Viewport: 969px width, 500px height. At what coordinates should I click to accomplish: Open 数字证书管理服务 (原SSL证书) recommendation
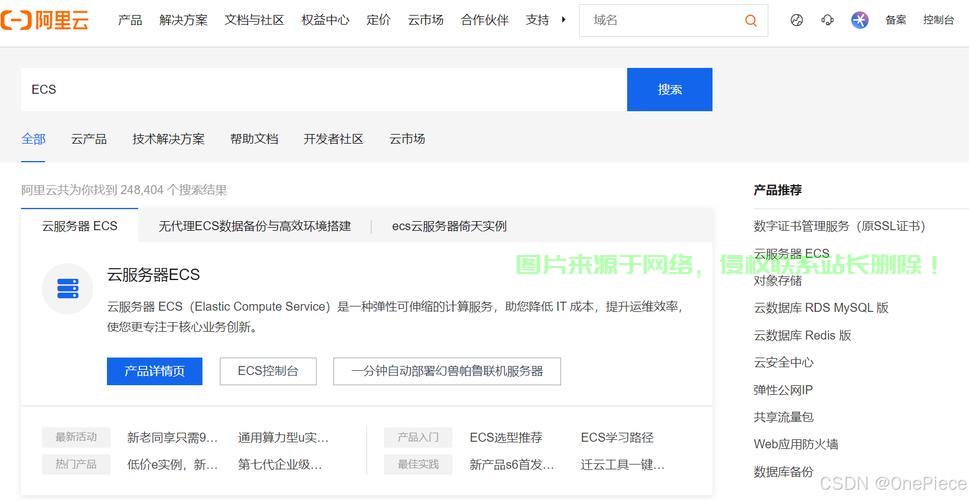click(839, 226)
